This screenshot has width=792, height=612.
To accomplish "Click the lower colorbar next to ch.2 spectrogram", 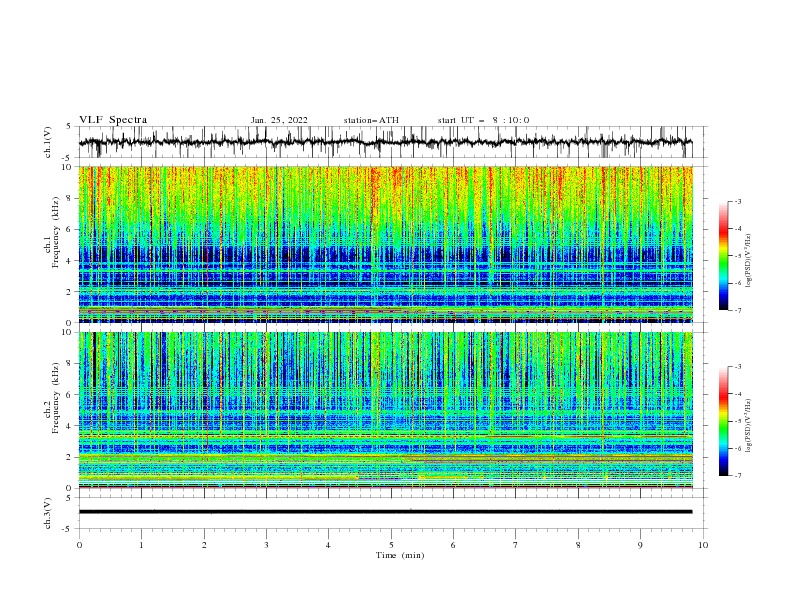I will click(x=723, y=421).
